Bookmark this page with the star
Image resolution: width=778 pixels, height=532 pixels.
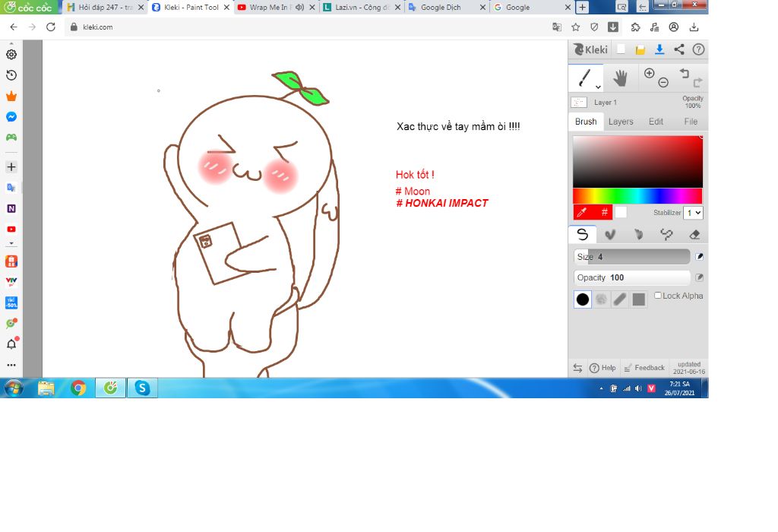coord(576,27)
